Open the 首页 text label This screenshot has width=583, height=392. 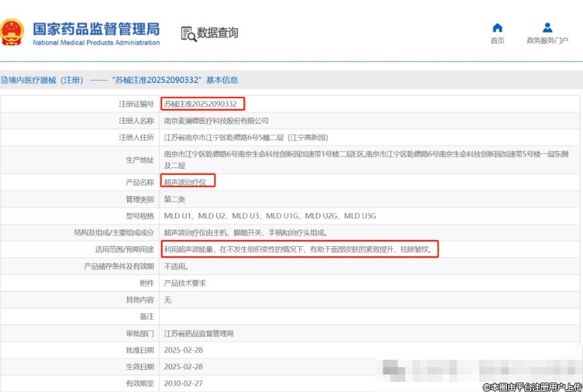coord(498,41)
